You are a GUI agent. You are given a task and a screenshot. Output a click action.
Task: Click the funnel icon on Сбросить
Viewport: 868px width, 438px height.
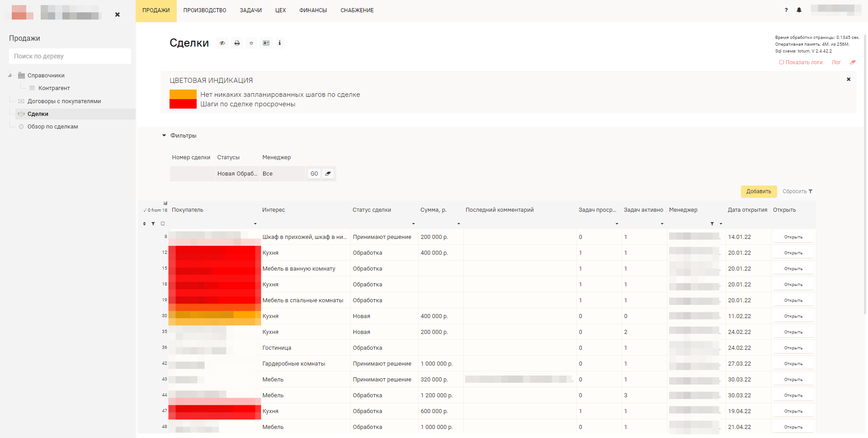pos(811,191)
